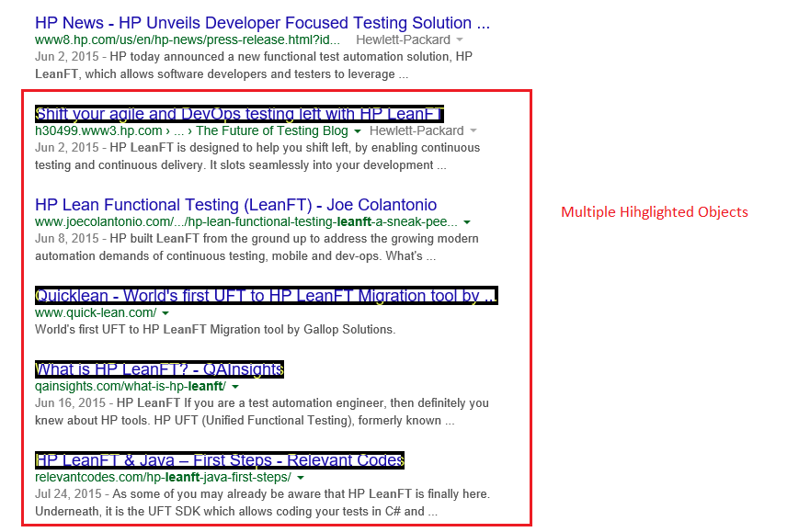Image resolution: width=810 pixels, height=532 pixels.
Task: Open options arrow next to www.quick-lean.com
Action: pos(165,313)
